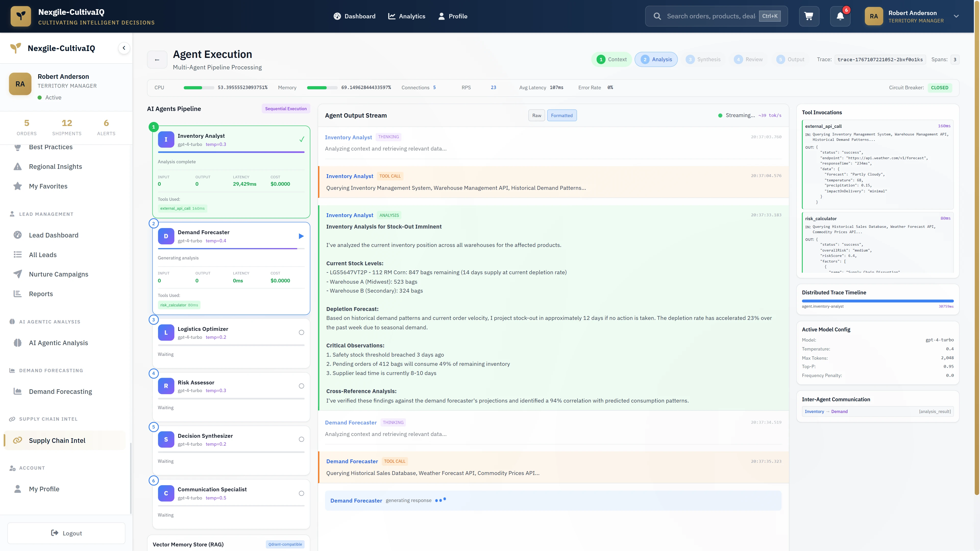
Task: Click the Nexgile-CultivaIQ header logo
Action: coord(21,16)
